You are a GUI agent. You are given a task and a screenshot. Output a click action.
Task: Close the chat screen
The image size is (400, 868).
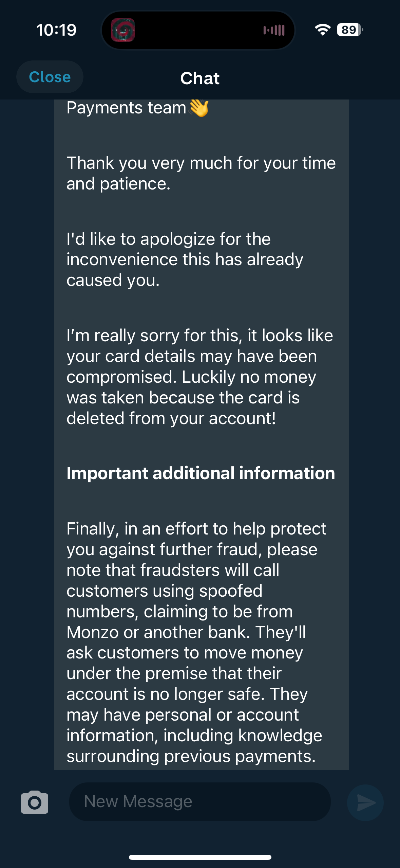(x=50, y=77)
